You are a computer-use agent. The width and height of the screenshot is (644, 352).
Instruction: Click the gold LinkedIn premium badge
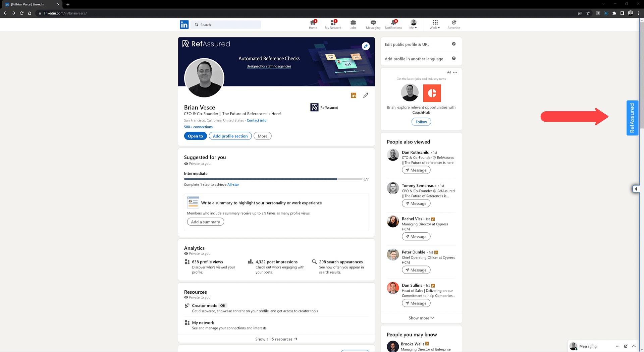coord(354,96)
